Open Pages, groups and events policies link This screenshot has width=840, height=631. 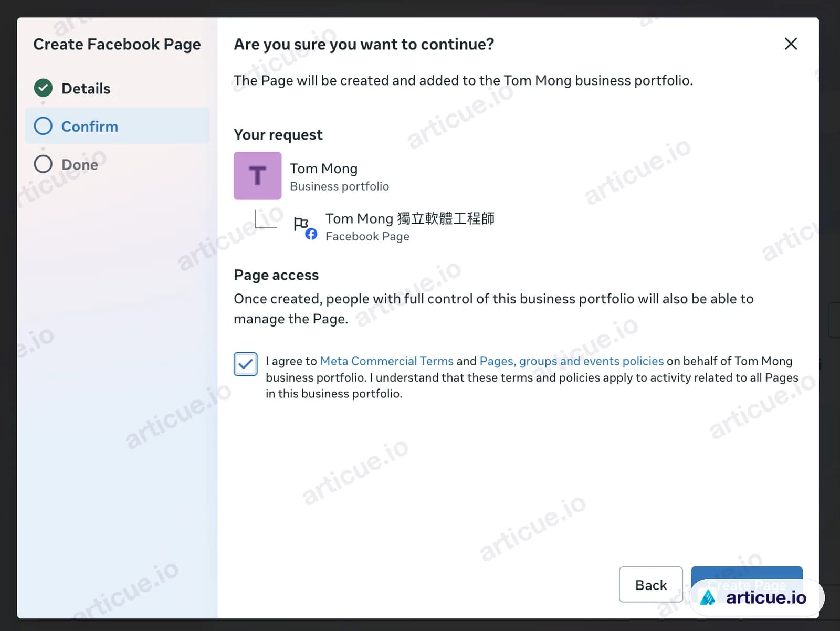point(572,361)
